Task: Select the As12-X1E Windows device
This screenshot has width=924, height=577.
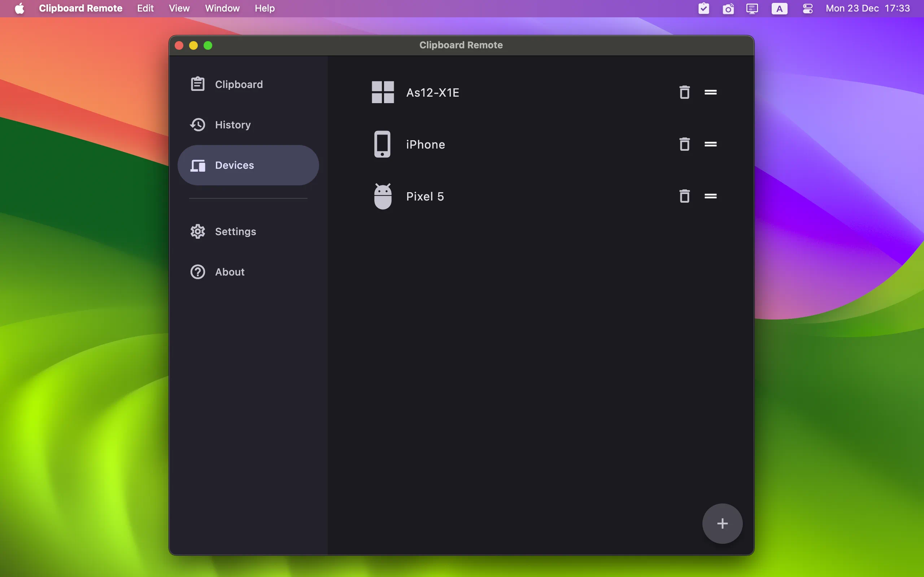Action: tap(434, 92)
